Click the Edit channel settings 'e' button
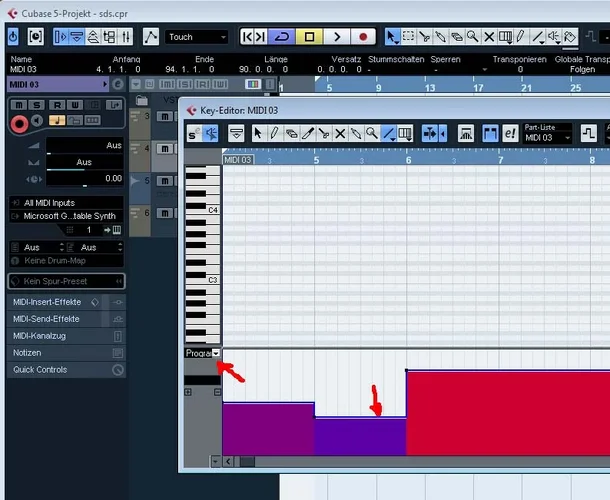 [x=117, y=84]
